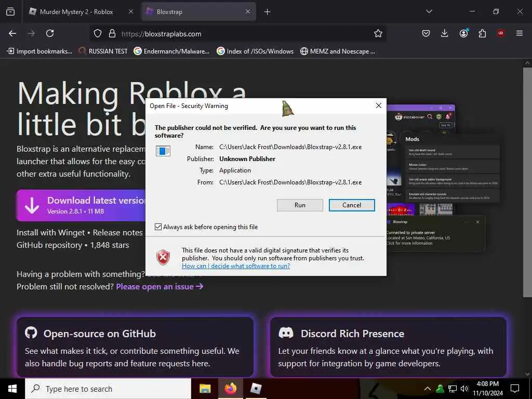Click Run in Security Warning dialog
This screenshot has width=532, height=399.
(x=300, y=205)
